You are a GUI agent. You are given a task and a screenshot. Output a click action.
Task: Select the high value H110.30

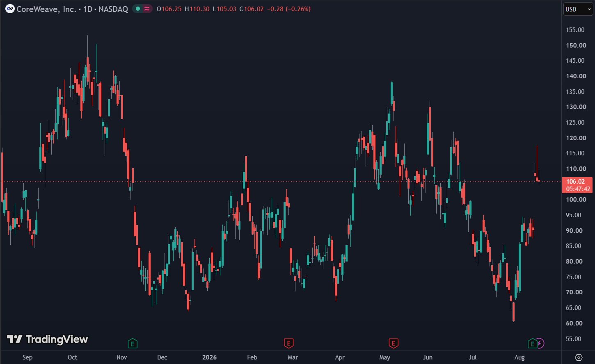point(197,9)
